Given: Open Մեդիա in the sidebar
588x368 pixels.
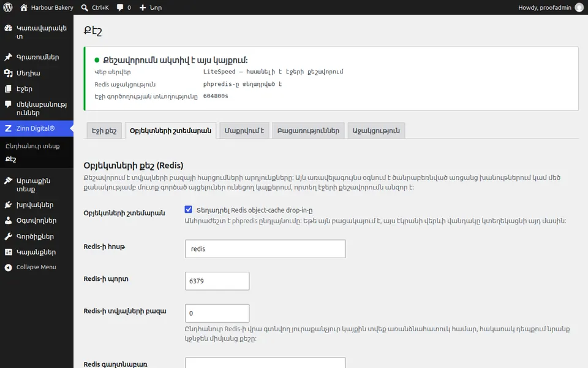Looking at the screenshot, I should point(37,73).
